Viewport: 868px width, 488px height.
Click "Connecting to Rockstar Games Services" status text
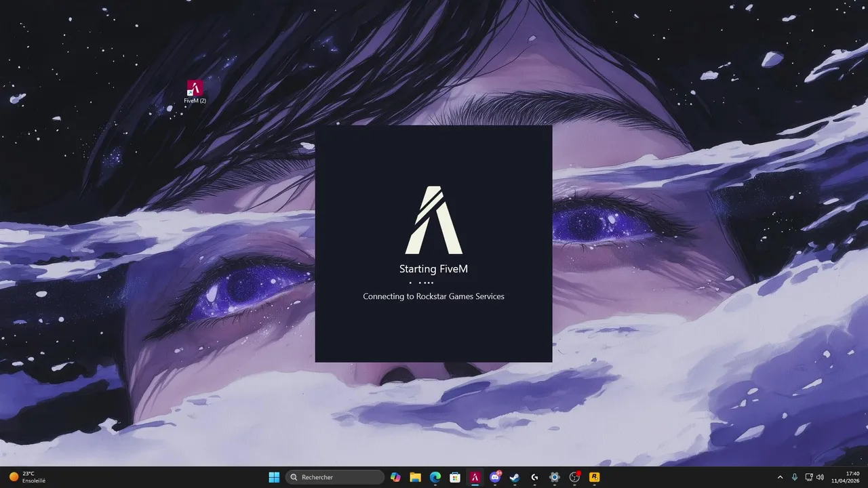(433, 296)
